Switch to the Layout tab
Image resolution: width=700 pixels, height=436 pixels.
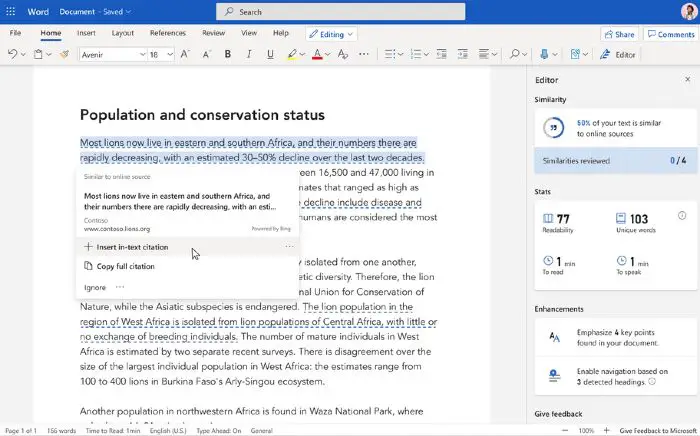[x=123, y=33]
